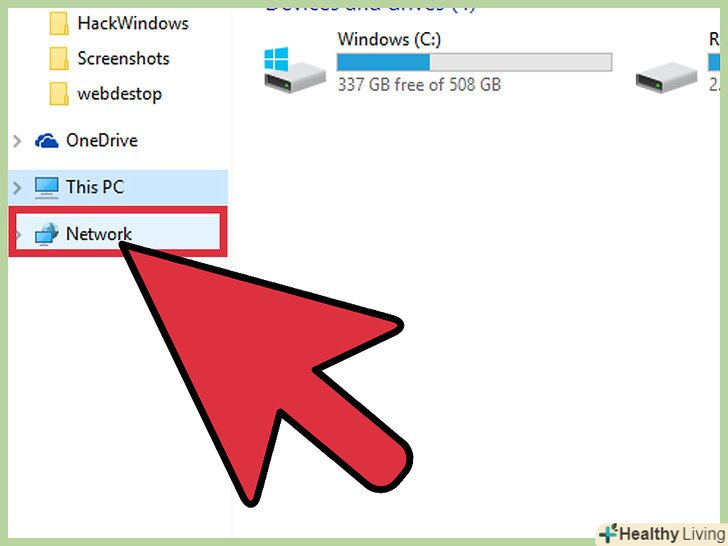
Task: Open the Windows (C:) drive icon
Action: (294, 70)
